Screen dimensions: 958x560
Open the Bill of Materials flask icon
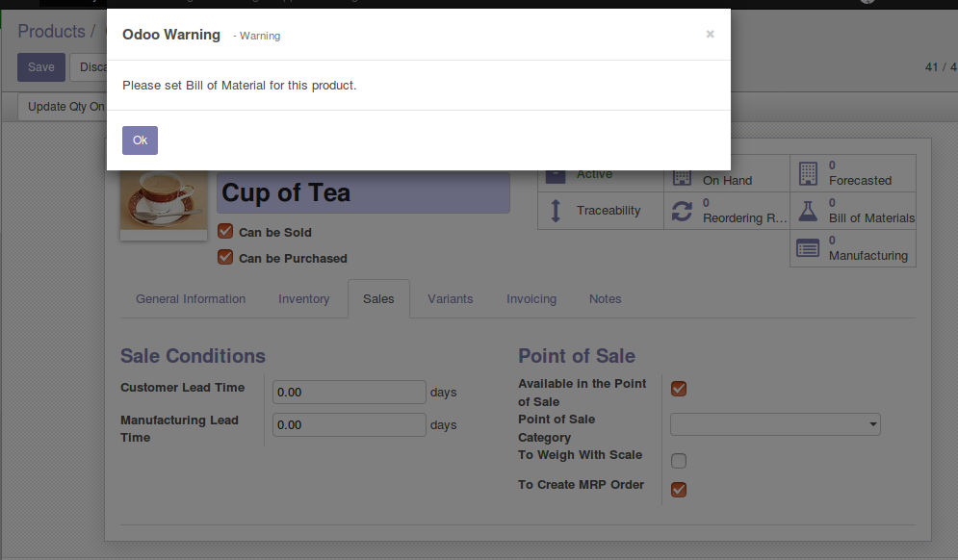click(x=808, y=211)
